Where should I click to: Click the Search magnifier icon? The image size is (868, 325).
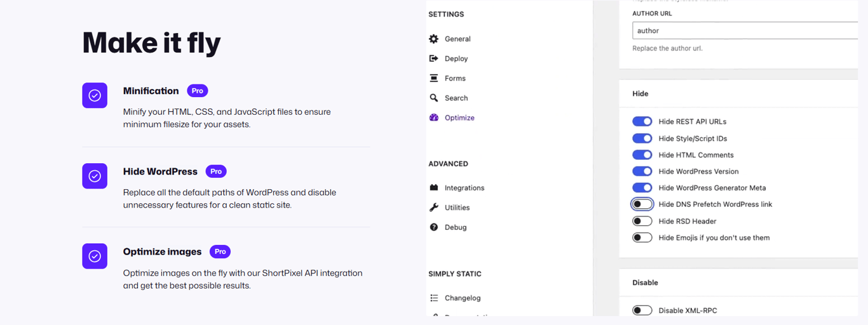pyautogui.click(x=433, y=98)
